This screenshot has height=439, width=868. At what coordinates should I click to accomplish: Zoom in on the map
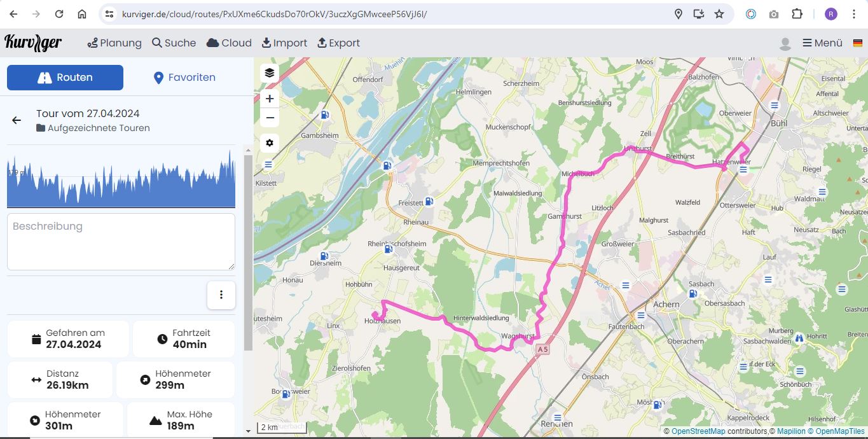pyautogui.click(x=270, y=99)
